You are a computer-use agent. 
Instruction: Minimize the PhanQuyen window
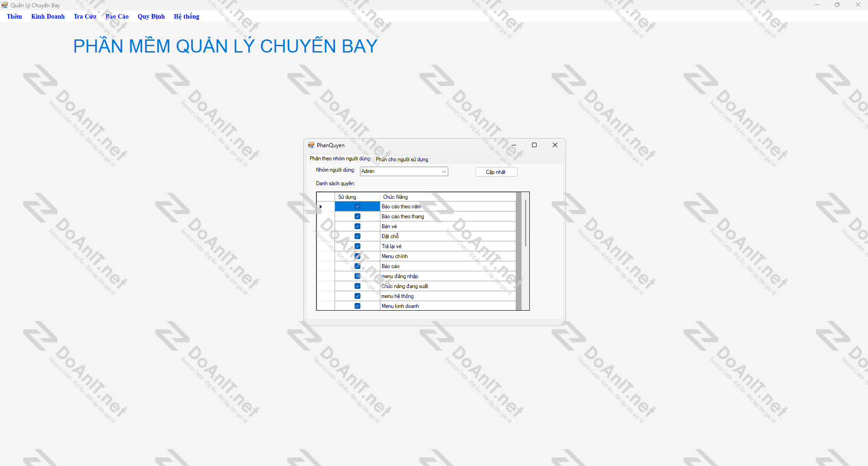click(514, 145)
